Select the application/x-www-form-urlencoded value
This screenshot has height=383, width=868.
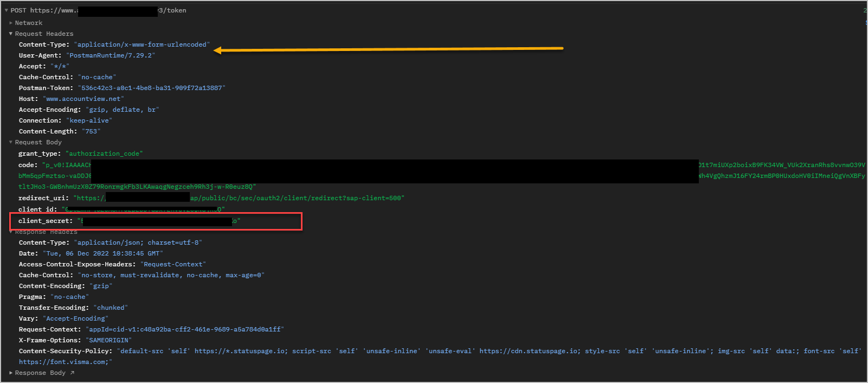point(142,44)
